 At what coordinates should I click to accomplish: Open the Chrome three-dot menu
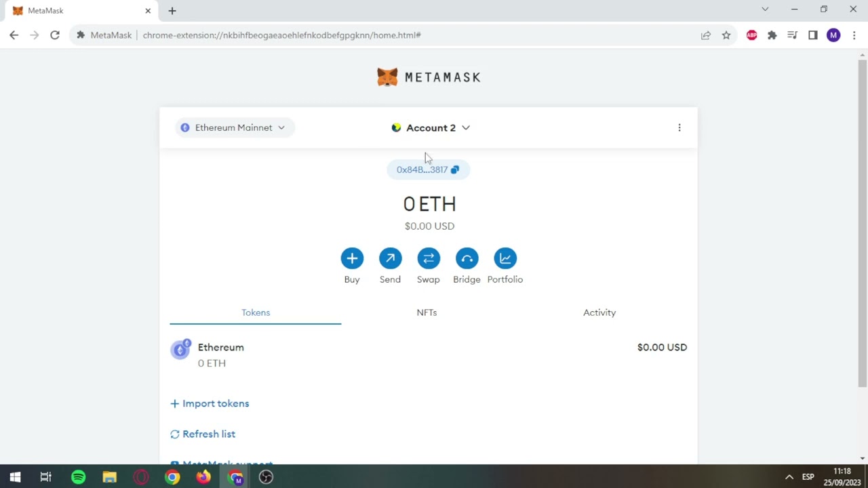[x=854, y=35]
